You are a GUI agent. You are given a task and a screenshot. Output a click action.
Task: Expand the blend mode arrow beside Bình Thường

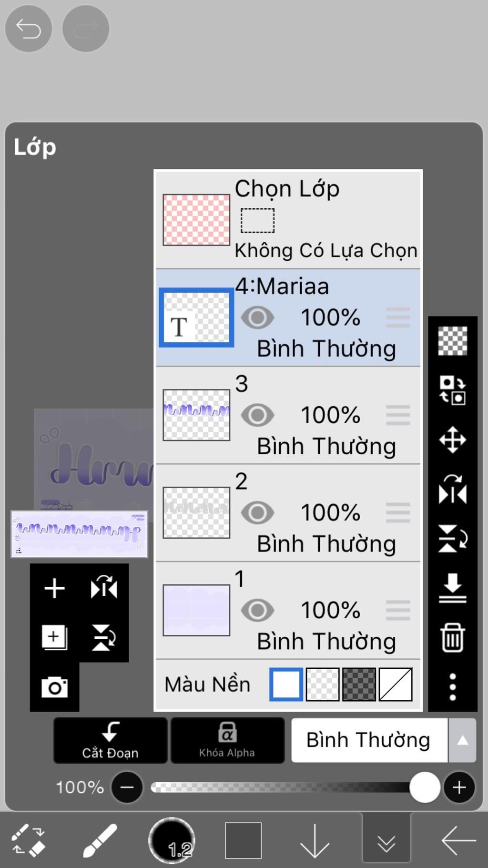(x=462, y=740)
